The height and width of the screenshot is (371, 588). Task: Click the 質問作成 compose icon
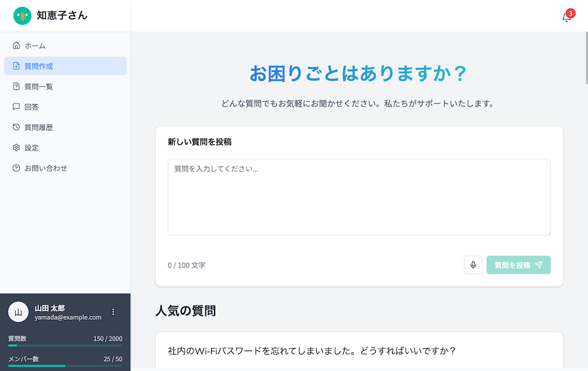[x=16, y=66]
